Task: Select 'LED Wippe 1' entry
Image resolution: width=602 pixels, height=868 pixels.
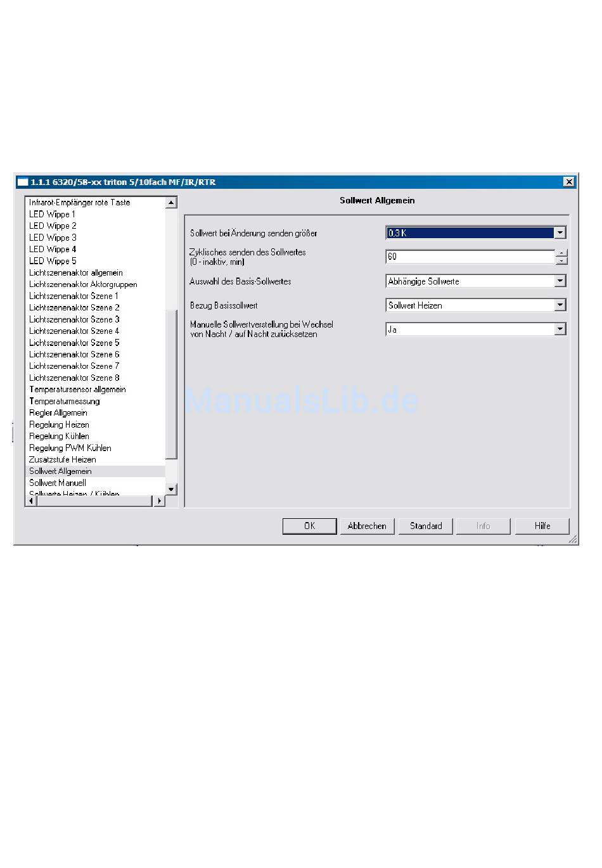Action: coord(52,214)
